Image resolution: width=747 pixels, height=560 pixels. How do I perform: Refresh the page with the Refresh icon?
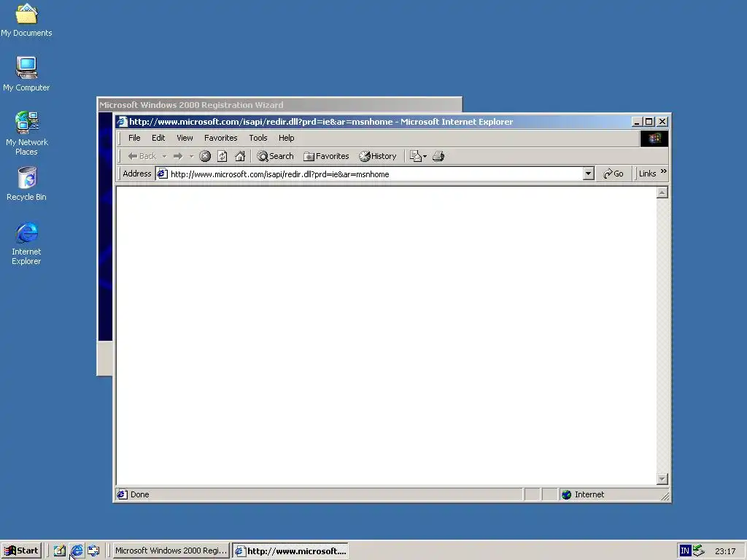coord(222,156)
